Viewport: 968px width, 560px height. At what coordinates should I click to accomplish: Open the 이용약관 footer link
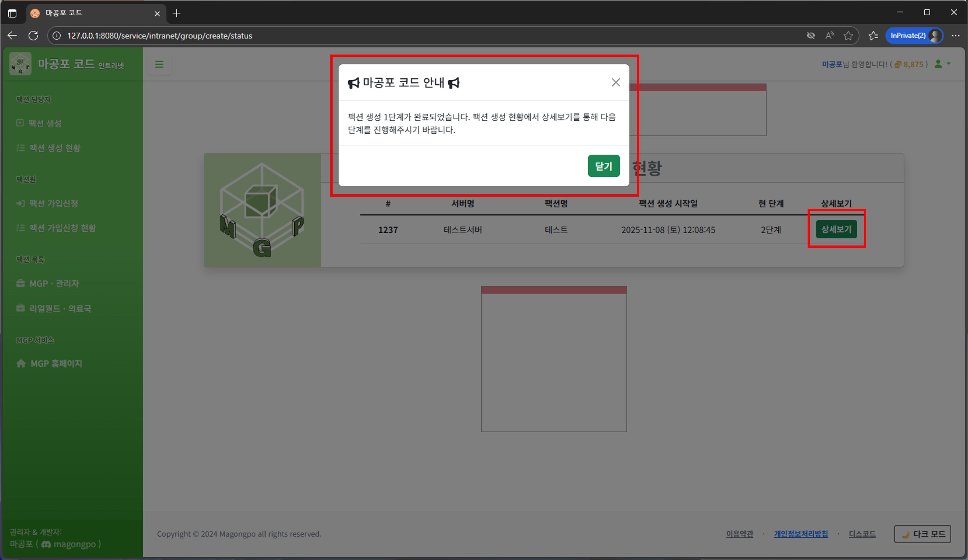pos(739,534)
